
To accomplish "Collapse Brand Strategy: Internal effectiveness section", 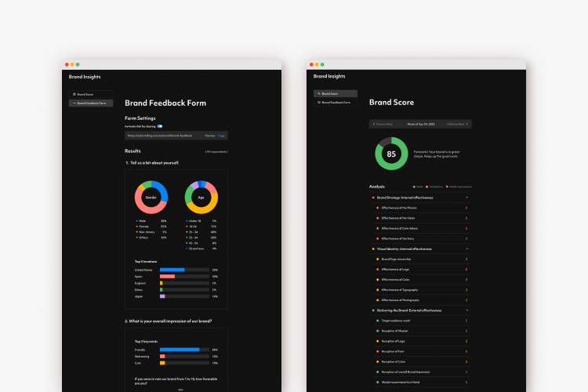I will tap(467, 198).
